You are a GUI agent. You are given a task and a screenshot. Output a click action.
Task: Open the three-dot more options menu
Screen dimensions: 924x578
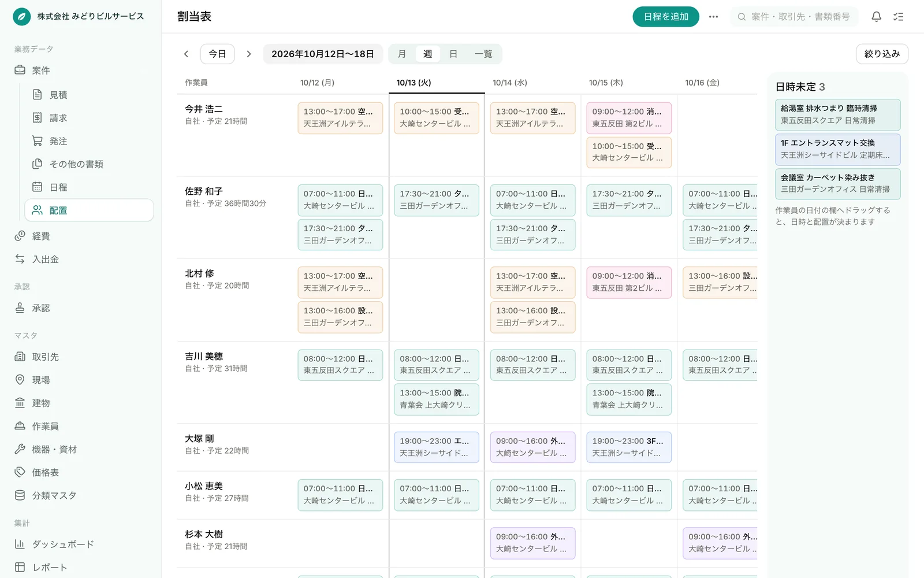coord(713,17)
